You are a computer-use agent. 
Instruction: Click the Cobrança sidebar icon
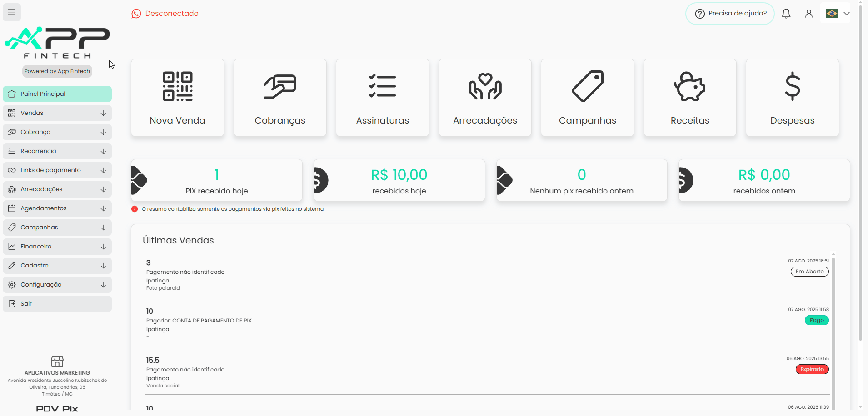(12, 132)
